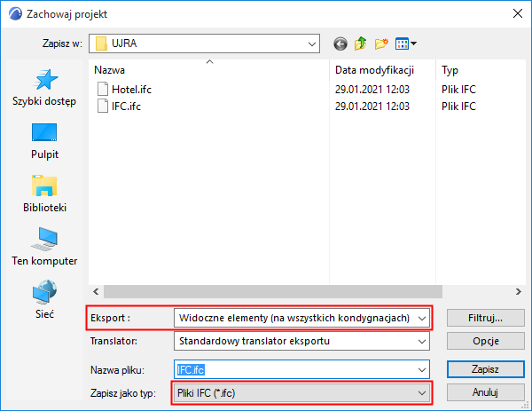Click Zapisz to save the file

click(486, 369)
